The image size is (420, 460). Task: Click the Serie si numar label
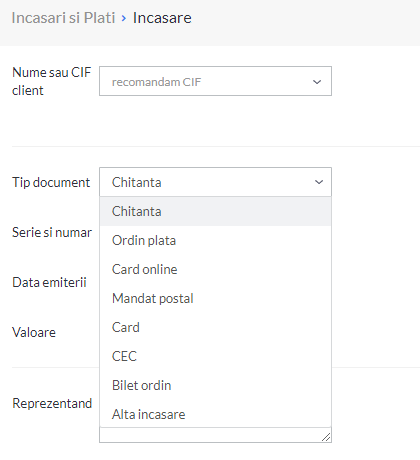click(x=52, y=232)
